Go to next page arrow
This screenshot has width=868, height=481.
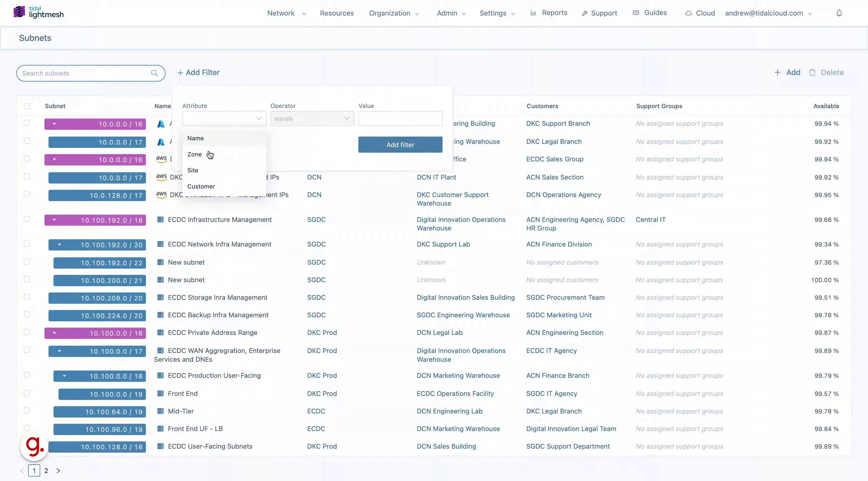pyautogui.click(x=58, y=470)
